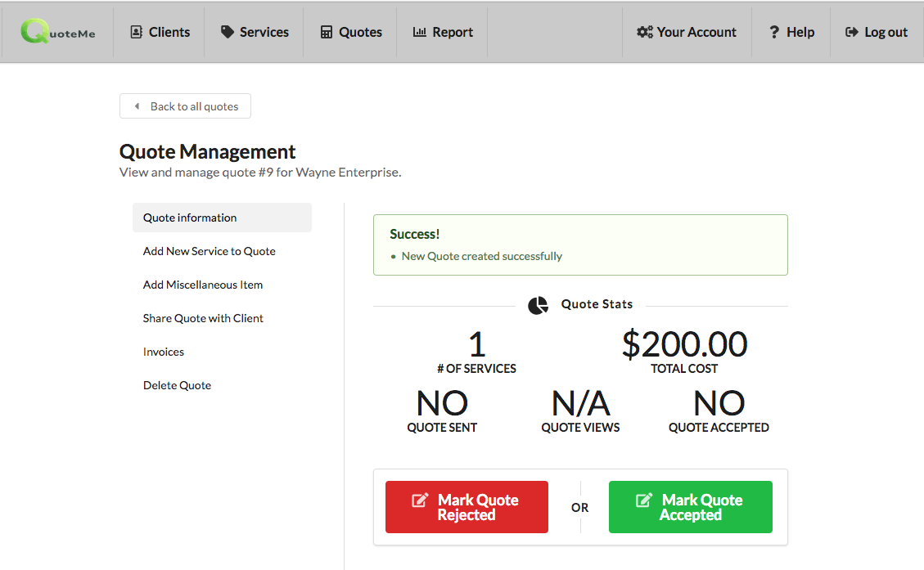Click the Log out arrow icon
This screenshot has width=924, height=570.
(x=851, y=32)
